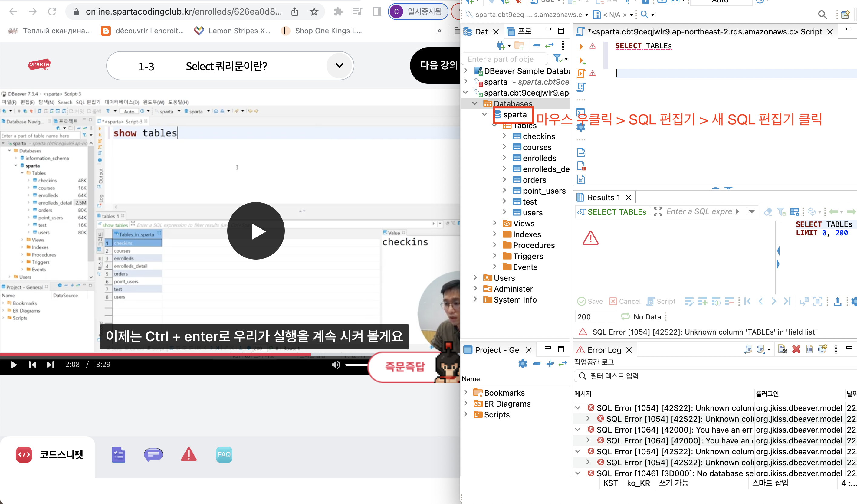Click the red video progress bar

pyautogui.click(x=156, y=354)
